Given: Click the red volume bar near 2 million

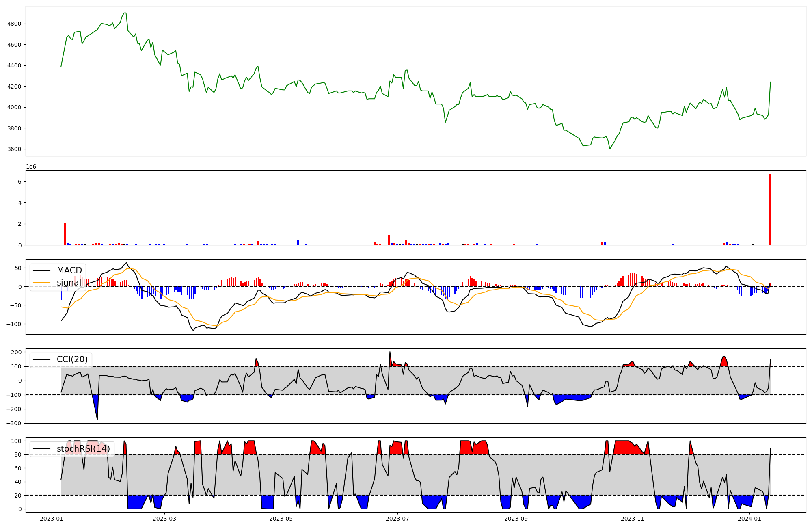Looking at the screenshot, I should pyautogui.click(x=65, y=234).
